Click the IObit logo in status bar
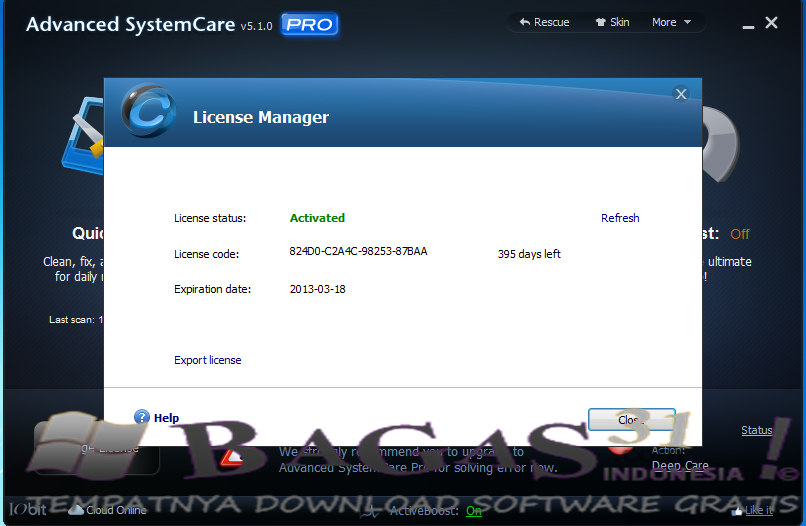The width and height of the screenshot is (806, 526). click(x=28, y=510)
